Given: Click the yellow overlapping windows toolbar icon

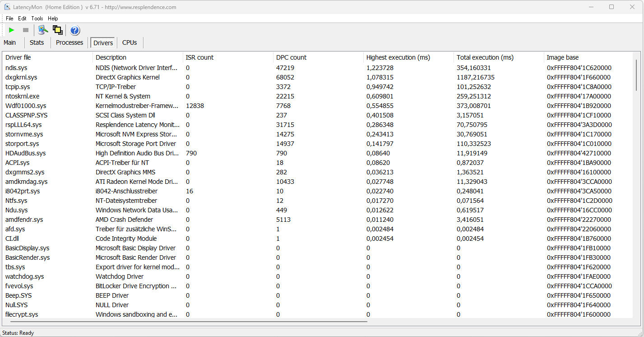Looking at the screenshot, I should coord(58,30).
